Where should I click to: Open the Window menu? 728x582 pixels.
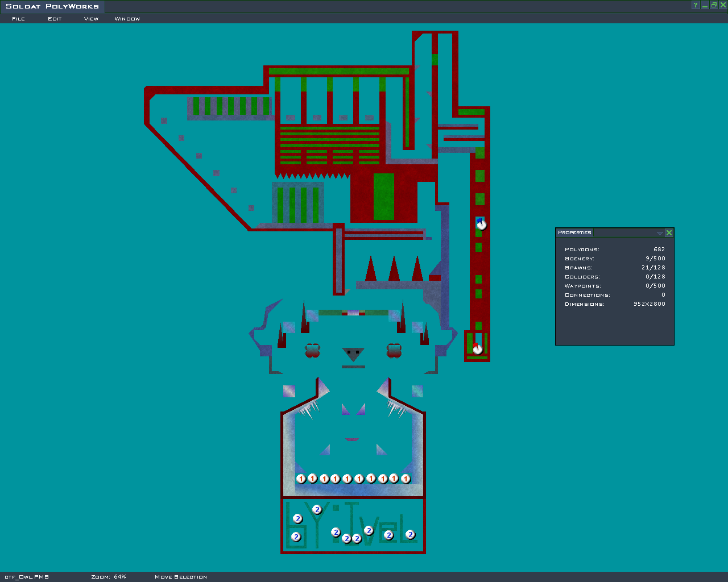point(127,19)
